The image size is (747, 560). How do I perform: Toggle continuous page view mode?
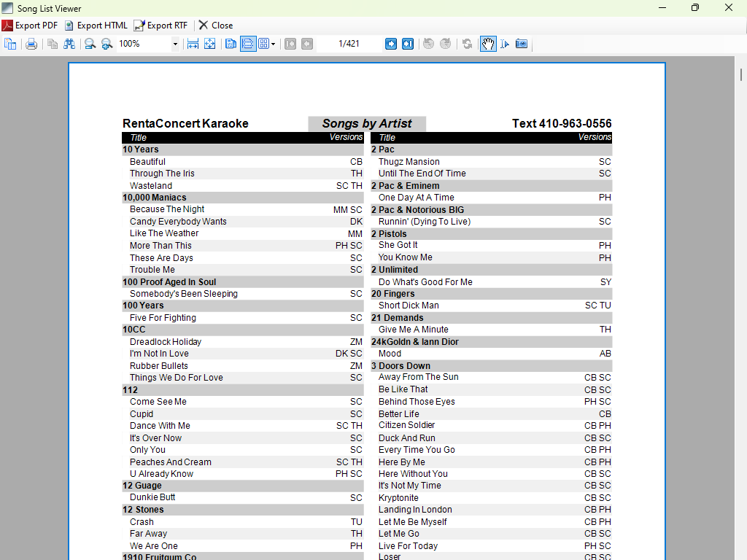248,44
